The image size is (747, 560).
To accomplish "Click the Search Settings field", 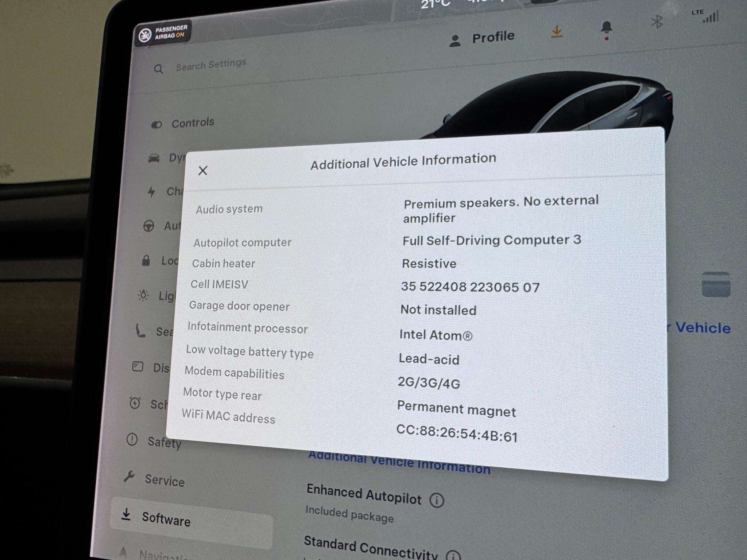I will tap(211, 65).
